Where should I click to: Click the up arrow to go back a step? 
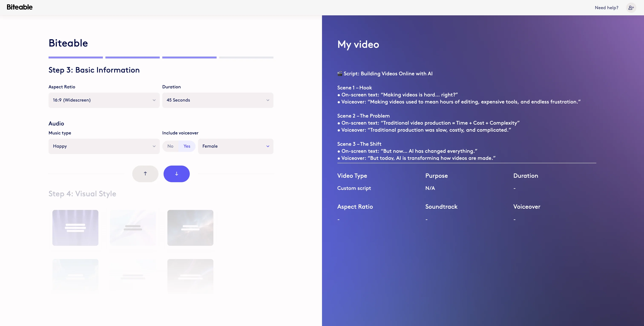point(145,173)
